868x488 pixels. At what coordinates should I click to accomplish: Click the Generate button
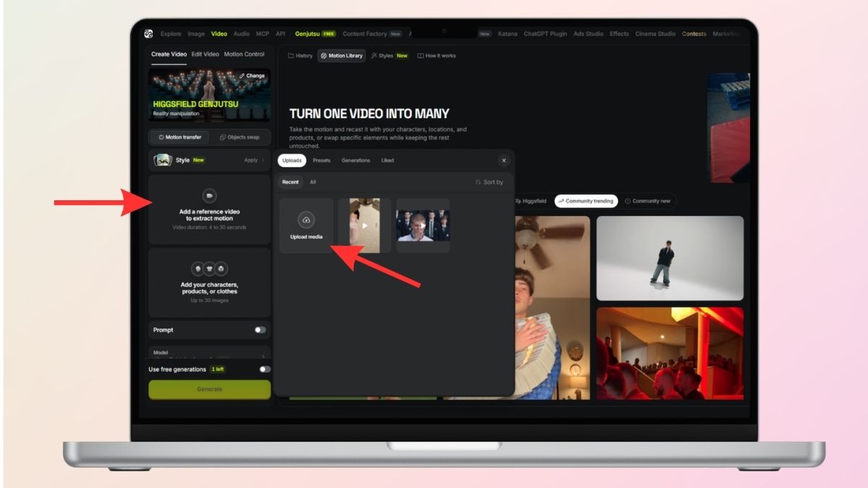[210, 389]
